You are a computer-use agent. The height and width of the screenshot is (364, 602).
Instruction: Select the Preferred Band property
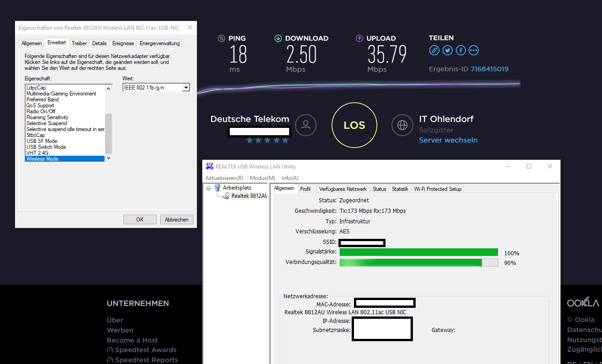[65, 100]
